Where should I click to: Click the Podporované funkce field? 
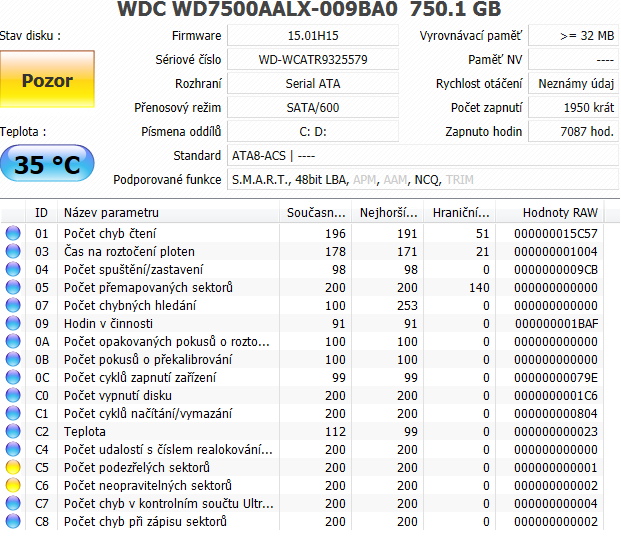[x=423, y=179]
